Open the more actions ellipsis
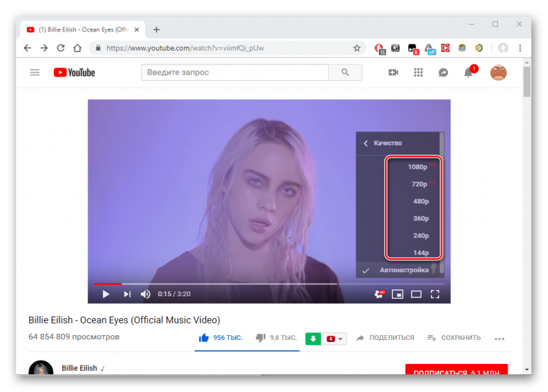The image size is (548, 392). (499, 339)
